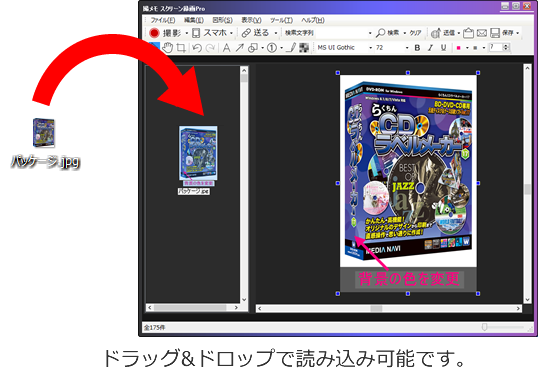Toggle underline text formatting

443,48
